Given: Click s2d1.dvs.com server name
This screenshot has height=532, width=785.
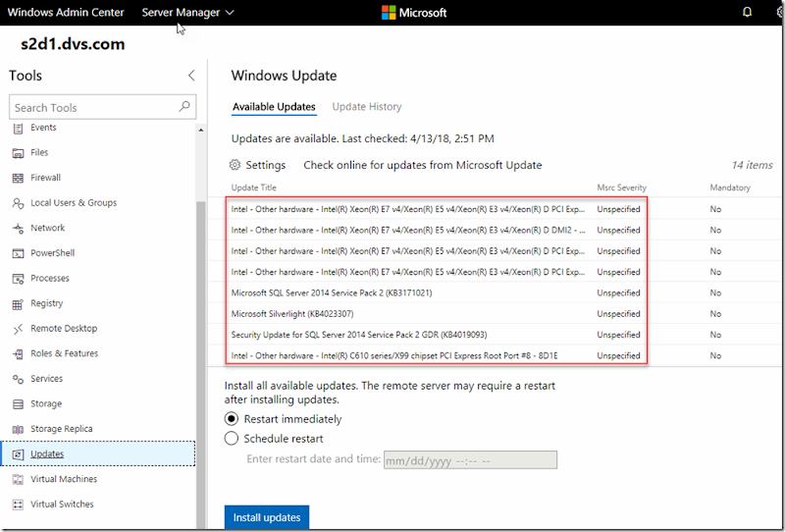Looking at the screenshot, I should 73,44.
